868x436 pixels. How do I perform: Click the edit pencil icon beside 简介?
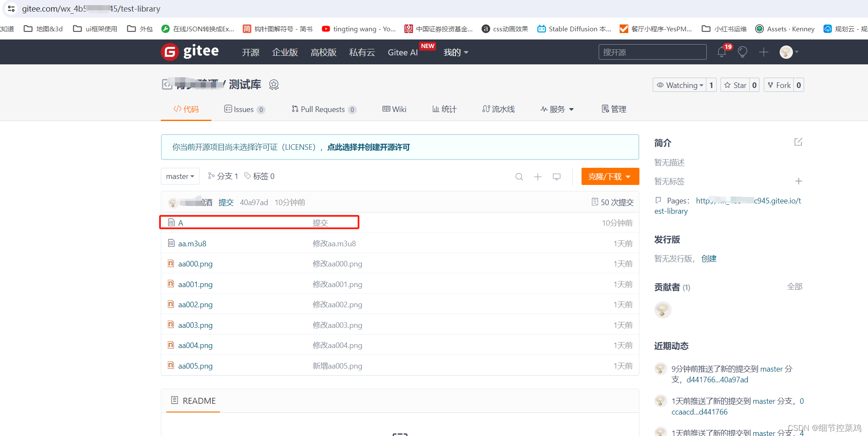[x=798, y=142]
